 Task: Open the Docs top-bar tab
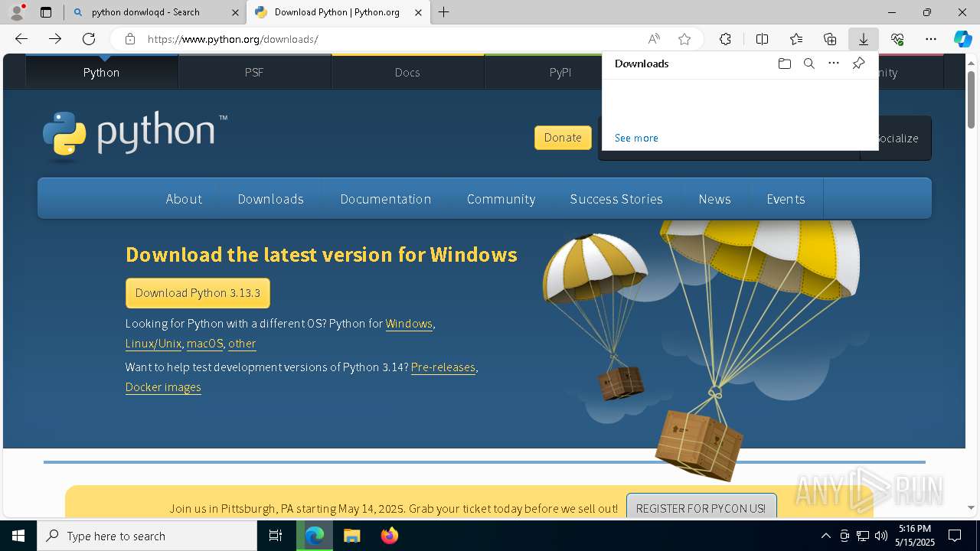point(407,72)
